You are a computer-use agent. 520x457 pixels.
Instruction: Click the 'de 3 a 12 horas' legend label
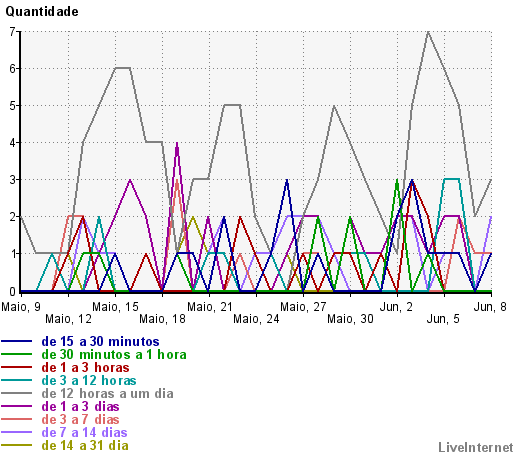coord(89,381)
